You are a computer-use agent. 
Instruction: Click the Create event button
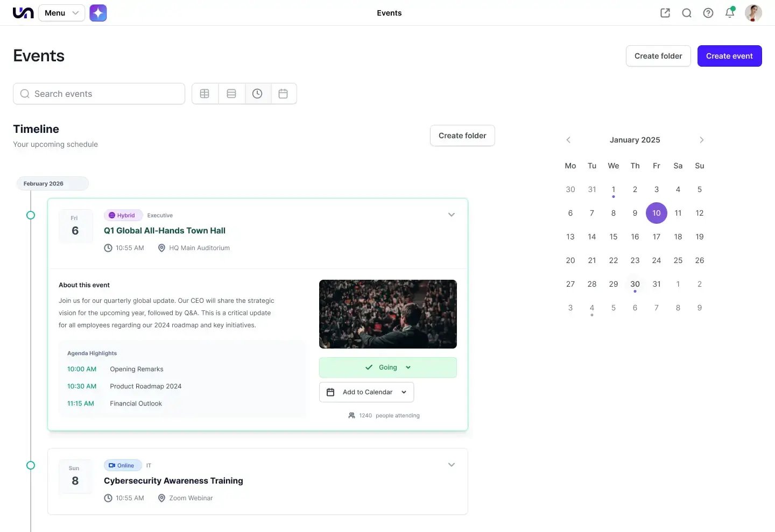pyautogui.click(x=729, y=56)
